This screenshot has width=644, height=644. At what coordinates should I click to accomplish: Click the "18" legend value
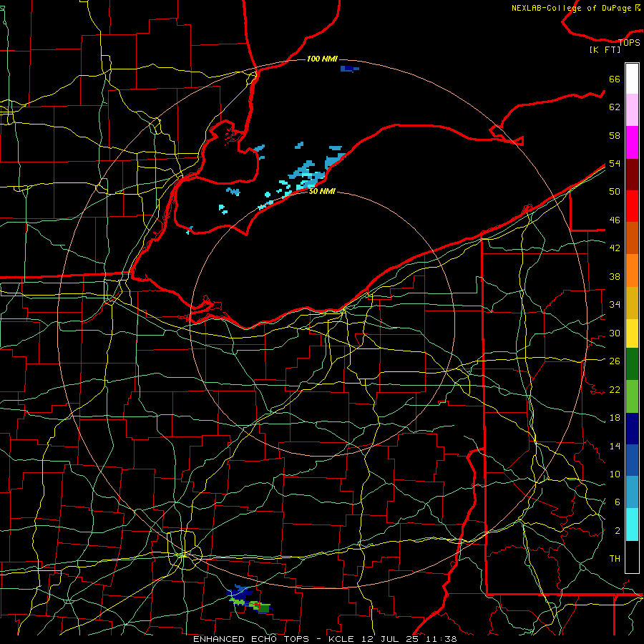click(x=615, y=418)
